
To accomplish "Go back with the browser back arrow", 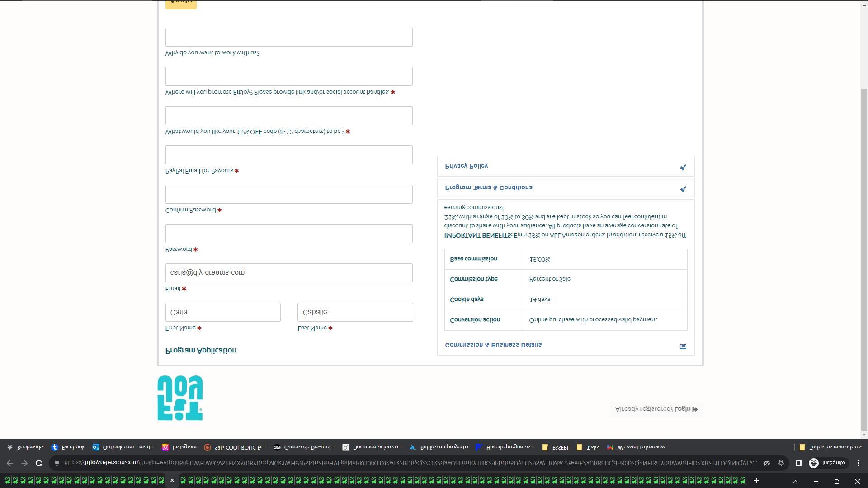I will click(x=10, y=463).
